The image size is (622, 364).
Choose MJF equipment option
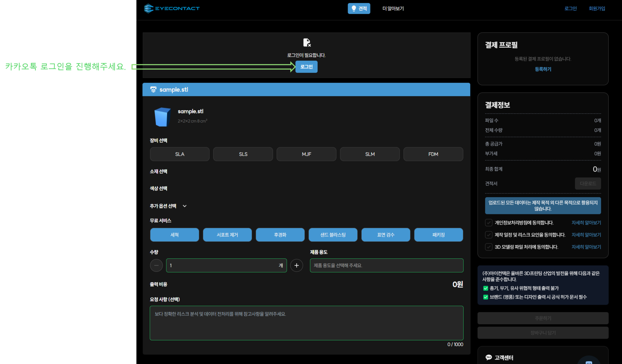point(306,154)
